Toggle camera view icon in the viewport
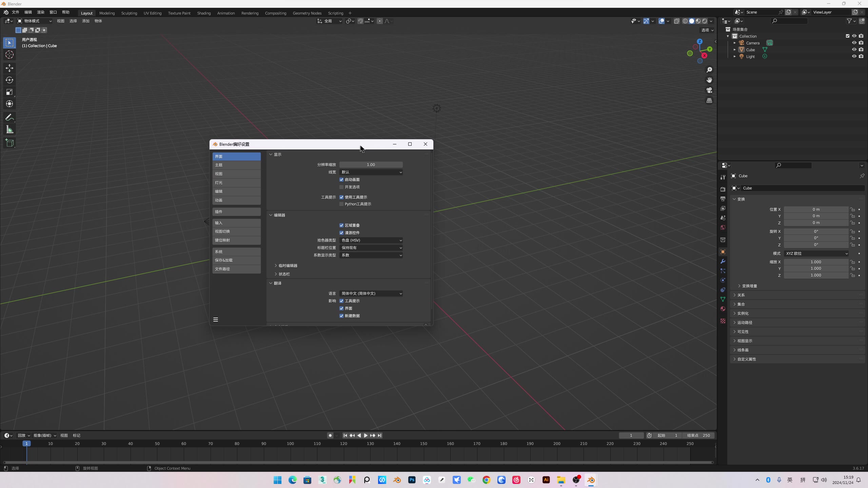Image resolution: width=868 pixels, height=488 pixels. tap(709, 90)
